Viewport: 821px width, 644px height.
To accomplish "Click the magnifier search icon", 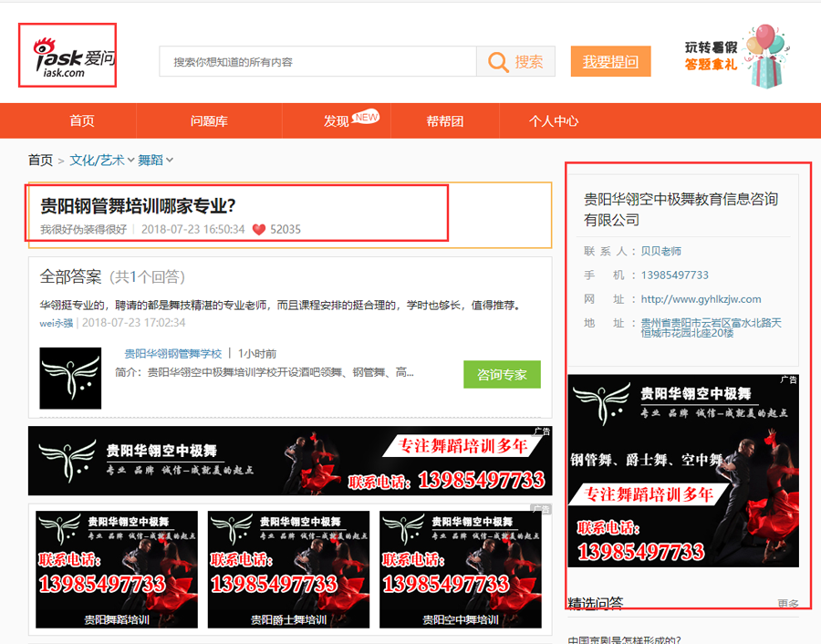I will pos(498,62).
